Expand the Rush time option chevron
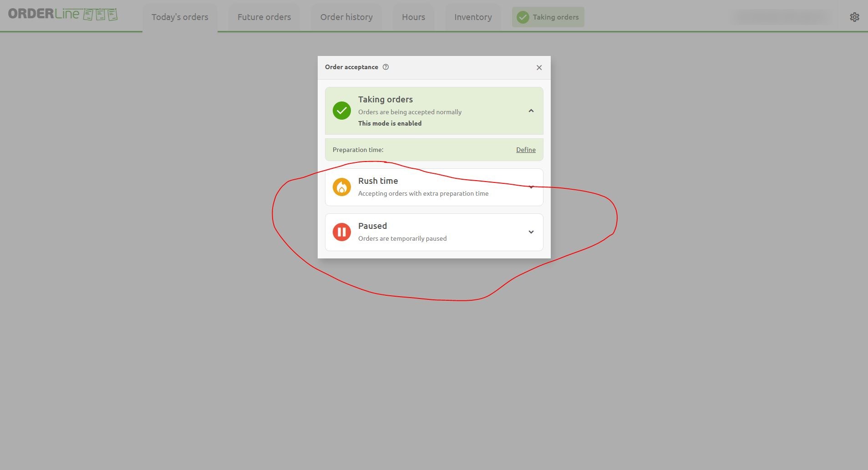Image resolution: width=868 pixels, height=470 pixels. [531, 187]
